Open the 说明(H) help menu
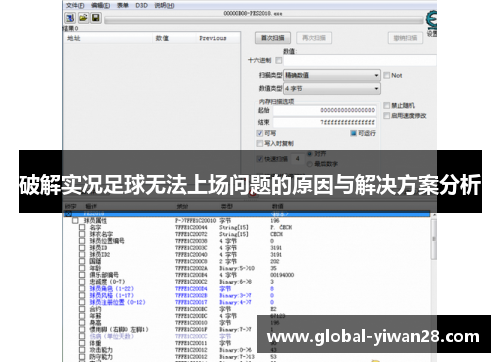 164,5
